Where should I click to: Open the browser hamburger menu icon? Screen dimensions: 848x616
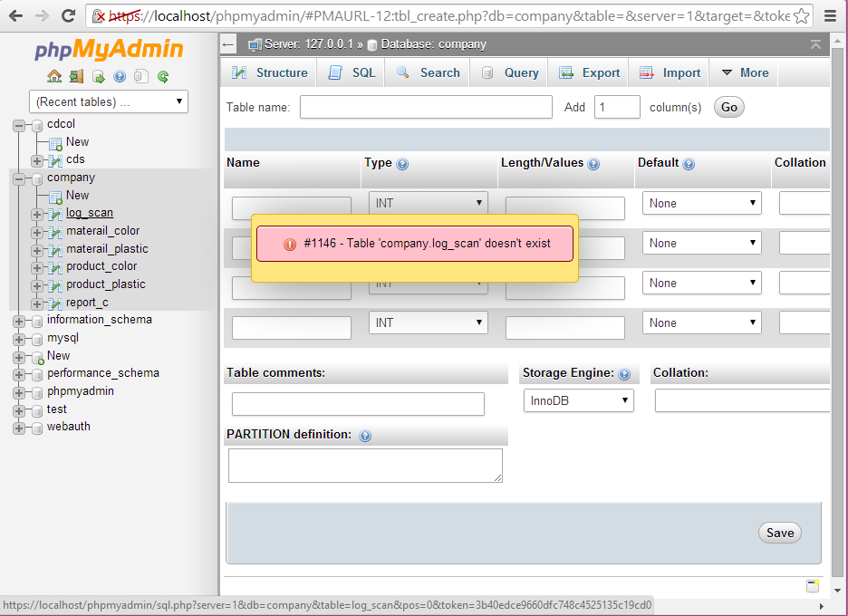point(831,14)
